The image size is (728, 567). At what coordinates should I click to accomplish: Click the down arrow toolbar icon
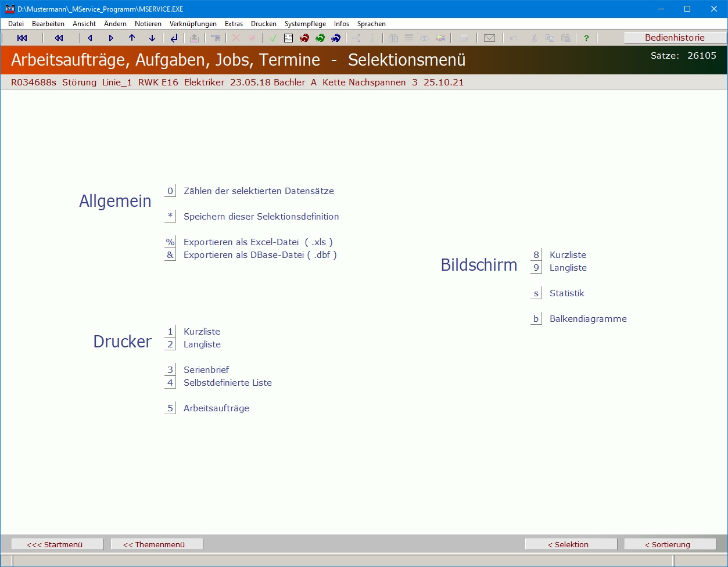(152, 38)
